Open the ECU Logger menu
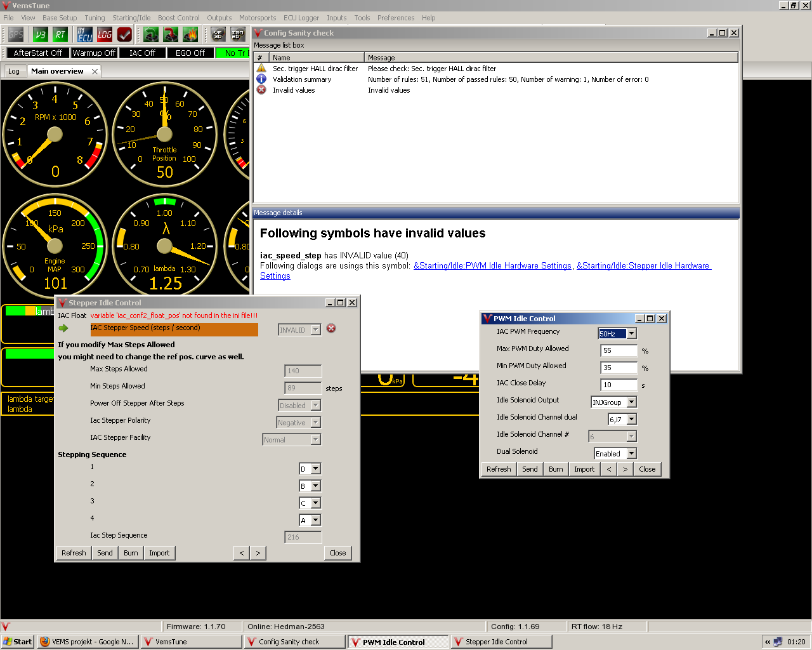The image size is (812, 650). click(301, 18)
